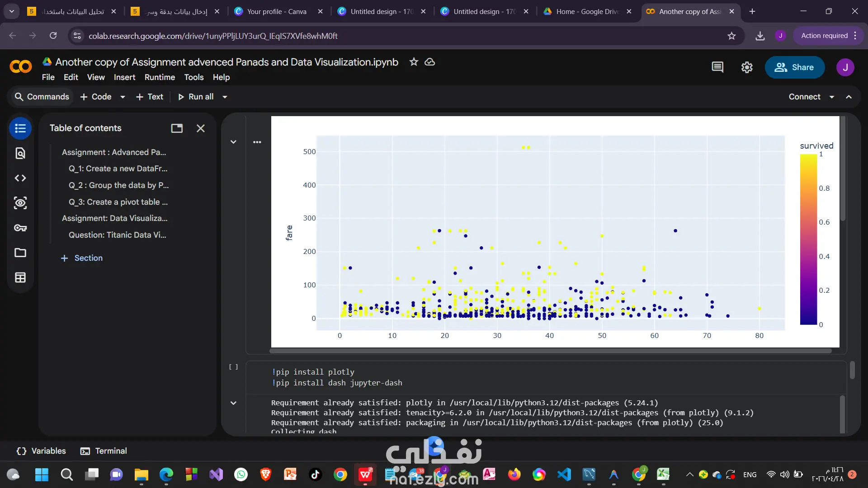Click the Share button

pyautogui.click(x=794, y=67)
